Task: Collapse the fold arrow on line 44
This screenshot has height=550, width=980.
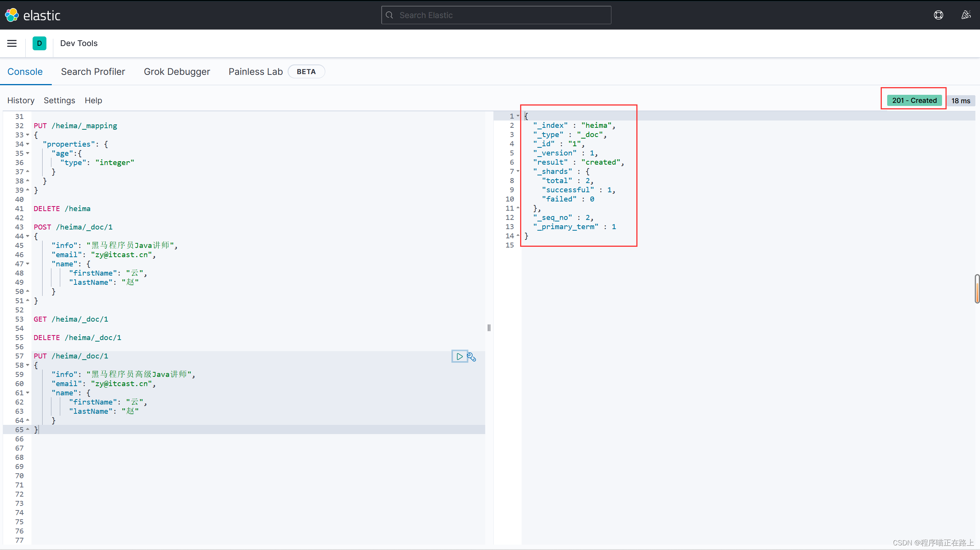Action: (x=28, y=236)
